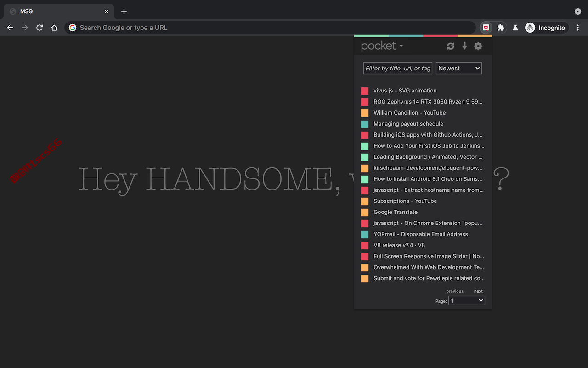Go to the home page icon
Image resolution: width=588 pixels, height=368 pixels.
coord(54,28)
